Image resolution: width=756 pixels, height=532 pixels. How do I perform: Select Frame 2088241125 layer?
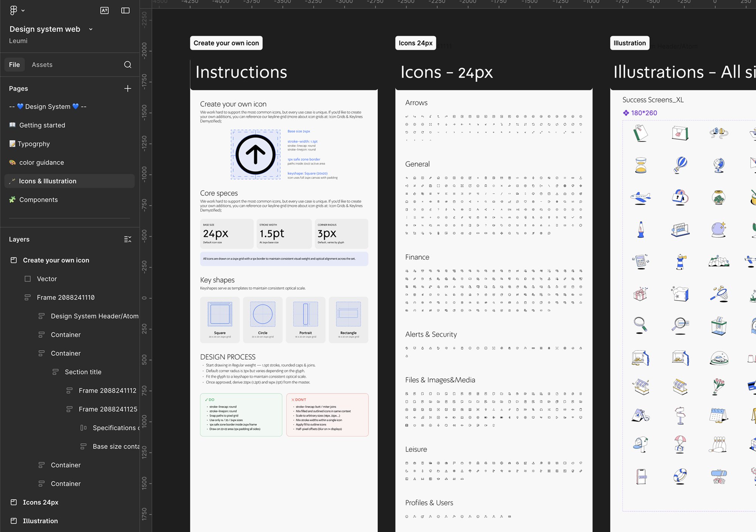point(108,409)
